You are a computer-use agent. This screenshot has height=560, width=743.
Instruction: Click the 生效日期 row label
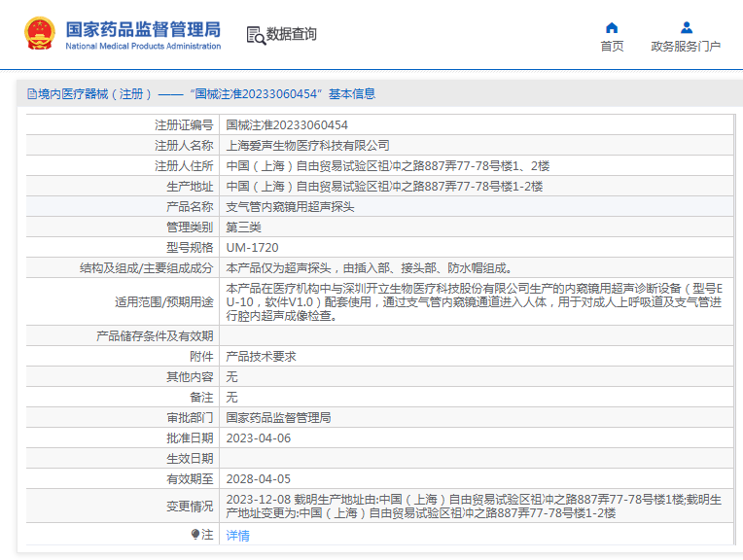point(190,459)
